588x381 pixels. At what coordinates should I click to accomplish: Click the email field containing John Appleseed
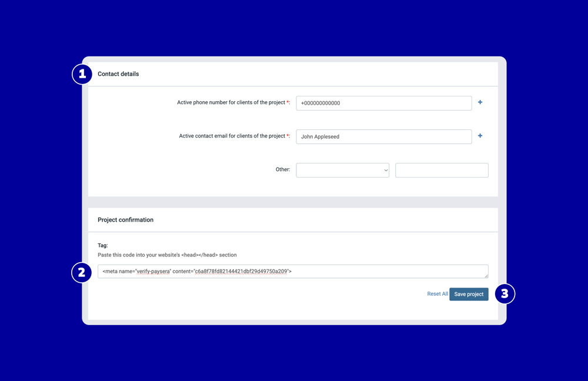click(383, 136)
